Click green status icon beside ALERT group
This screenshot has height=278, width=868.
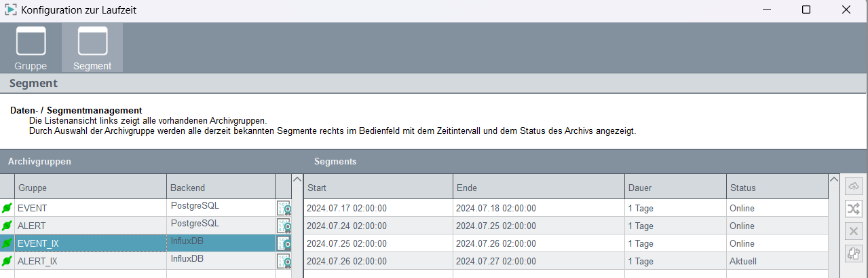7,226
